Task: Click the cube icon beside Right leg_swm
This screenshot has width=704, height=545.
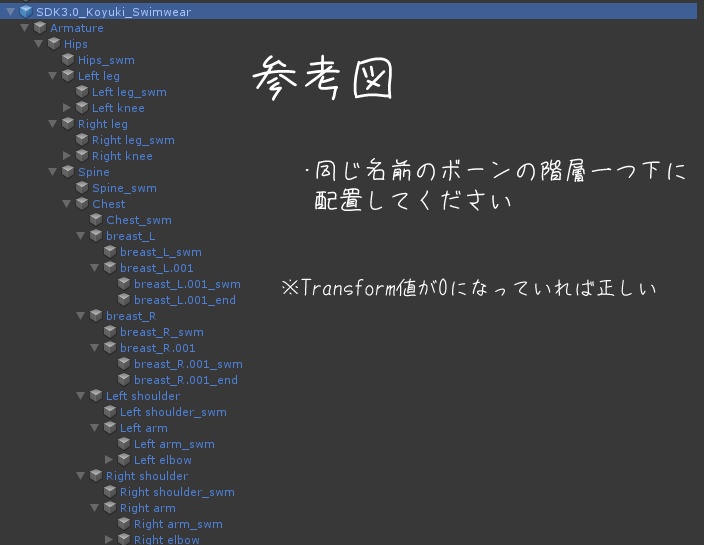Action: click(x=82, y=140)
